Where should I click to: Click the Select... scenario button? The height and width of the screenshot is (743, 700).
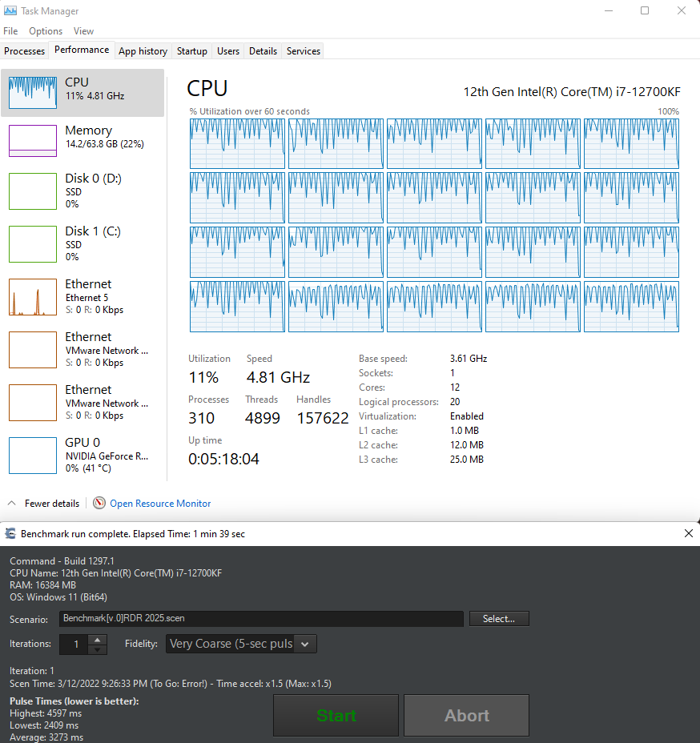pyautogui.click(x=499, y=618)
